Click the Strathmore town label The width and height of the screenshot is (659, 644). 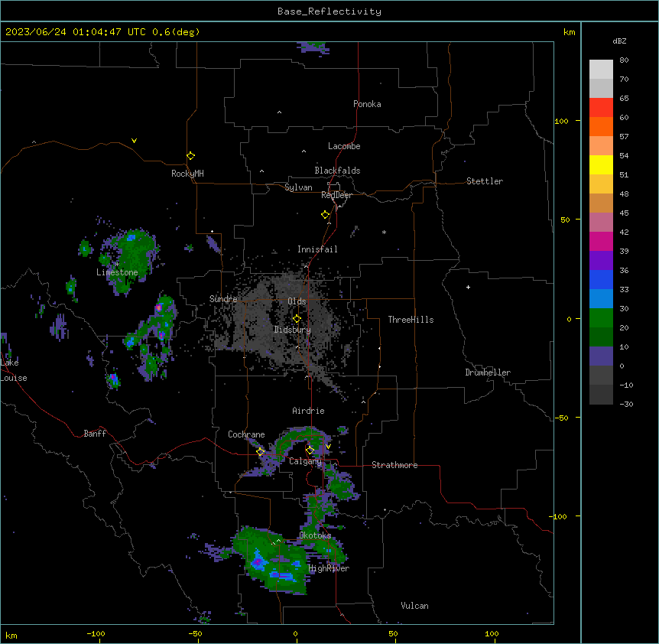pos(394,465)
